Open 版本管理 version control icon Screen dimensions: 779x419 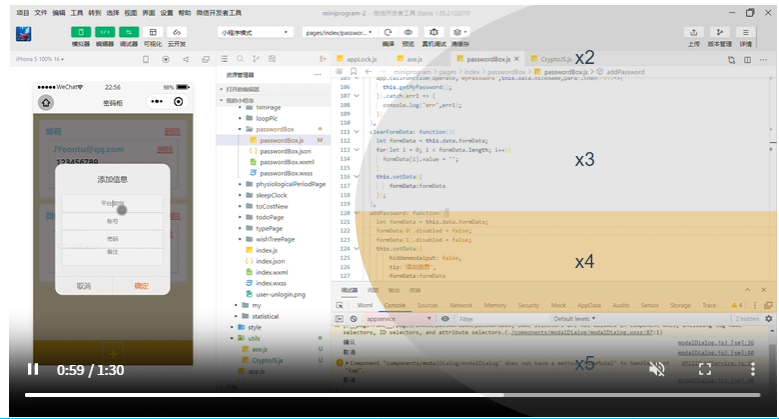(720, 32)
